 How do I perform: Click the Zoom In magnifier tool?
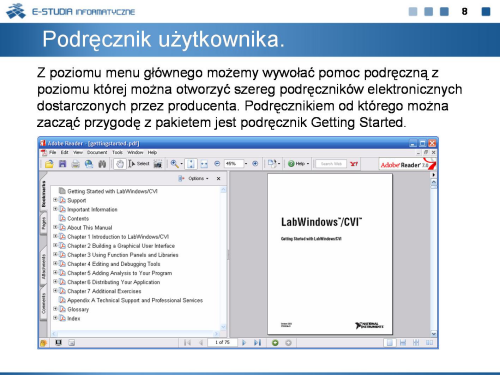coord(174,164)
